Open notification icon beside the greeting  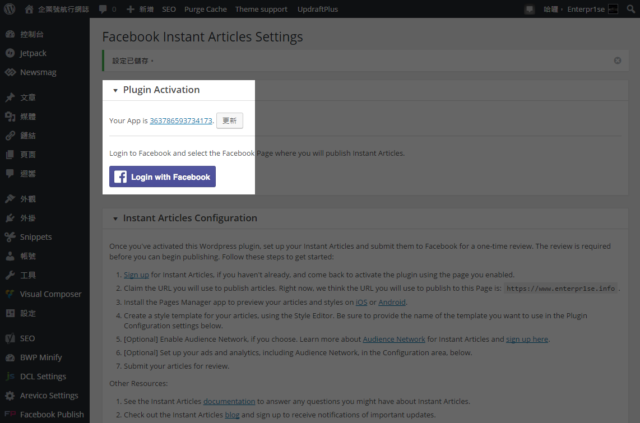(529, 9)
